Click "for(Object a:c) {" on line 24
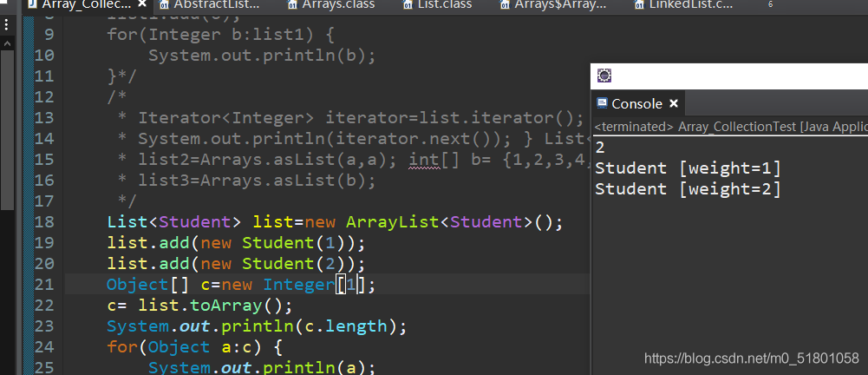 [x=195, y=347]
